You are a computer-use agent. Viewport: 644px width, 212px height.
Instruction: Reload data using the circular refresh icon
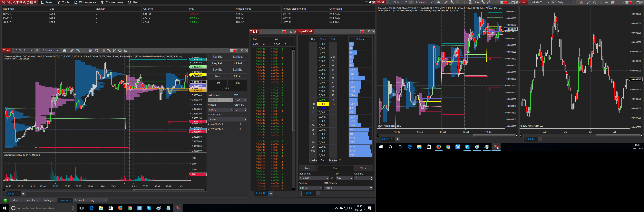(x=120, y=50)
